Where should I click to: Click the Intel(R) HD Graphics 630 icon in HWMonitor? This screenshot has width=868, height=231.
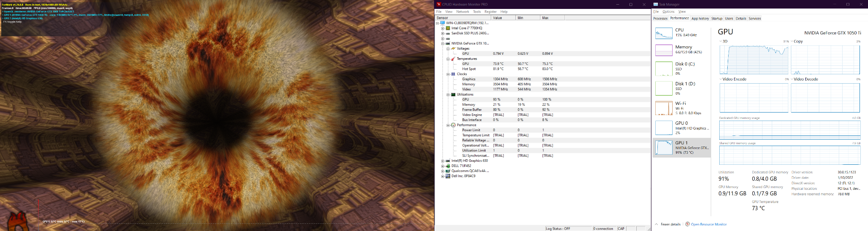(x=448, y=161)
